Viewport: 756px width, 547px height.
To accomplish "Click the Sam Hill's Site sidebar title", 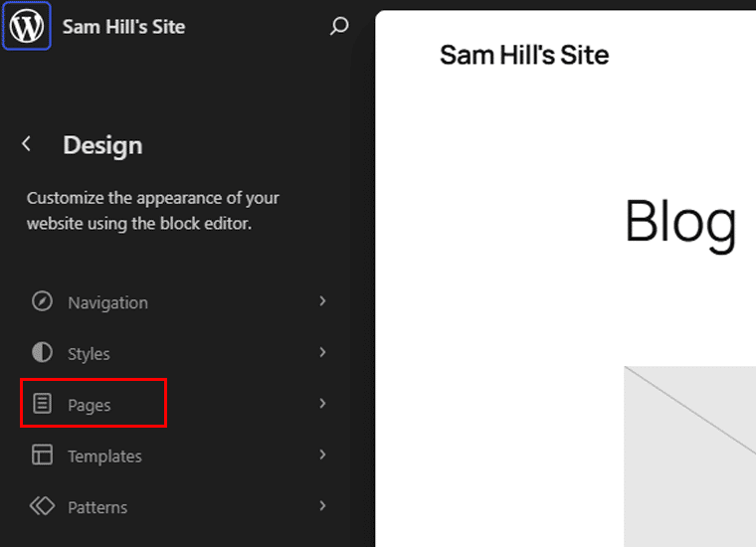I will point(123,27).
